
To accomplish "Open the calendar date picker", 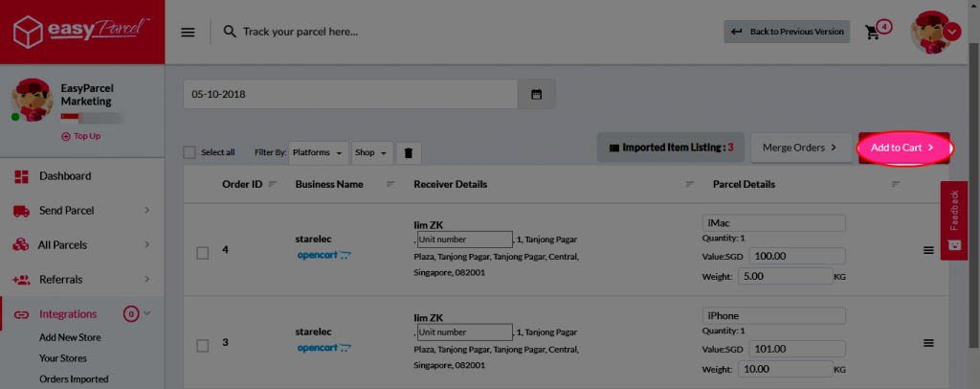I will pyautogui.click(x=536, y=95).
